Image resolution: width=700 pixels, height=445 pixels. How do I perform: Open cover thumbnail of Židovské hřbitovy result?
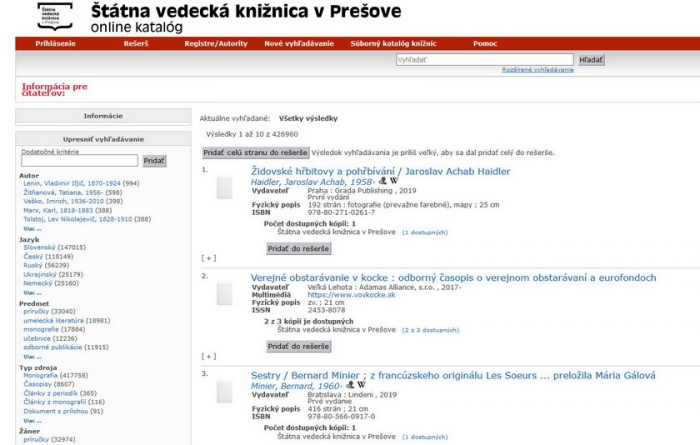pyautogui.click(x=225, y=188)
